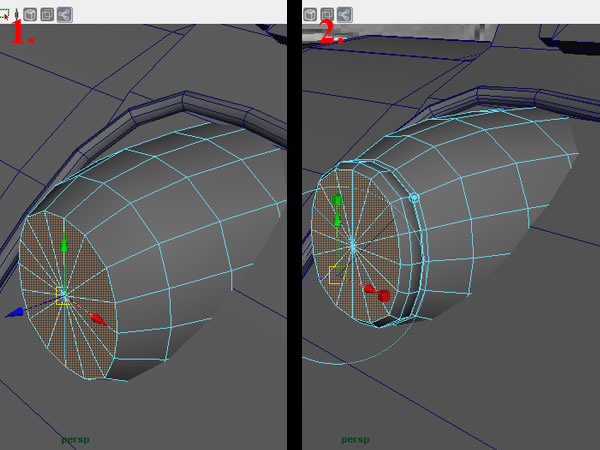Click the yellow center manipulator box in panel 1
Screen dimensions: 600x450
(x=64, y=296)
